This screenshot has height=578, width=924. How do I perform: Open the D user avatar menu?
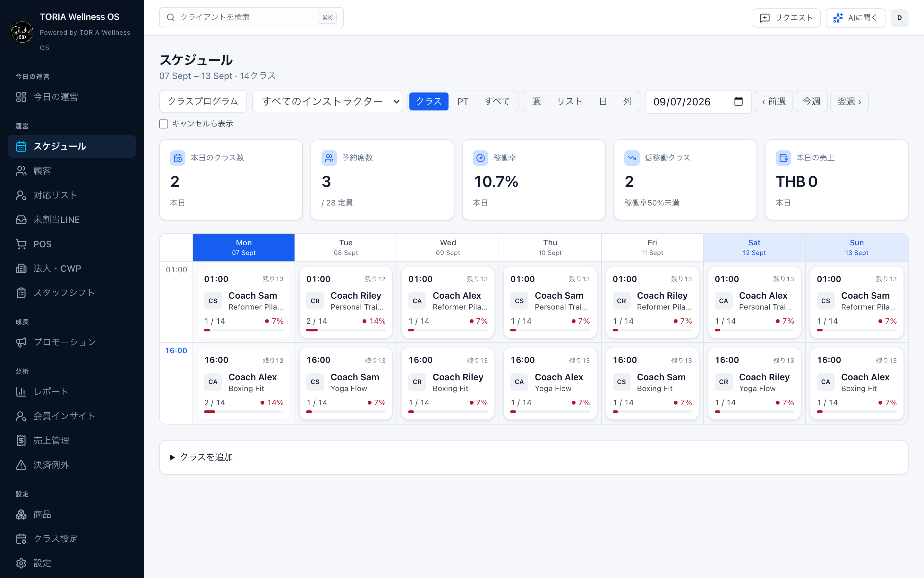(899, 18)
